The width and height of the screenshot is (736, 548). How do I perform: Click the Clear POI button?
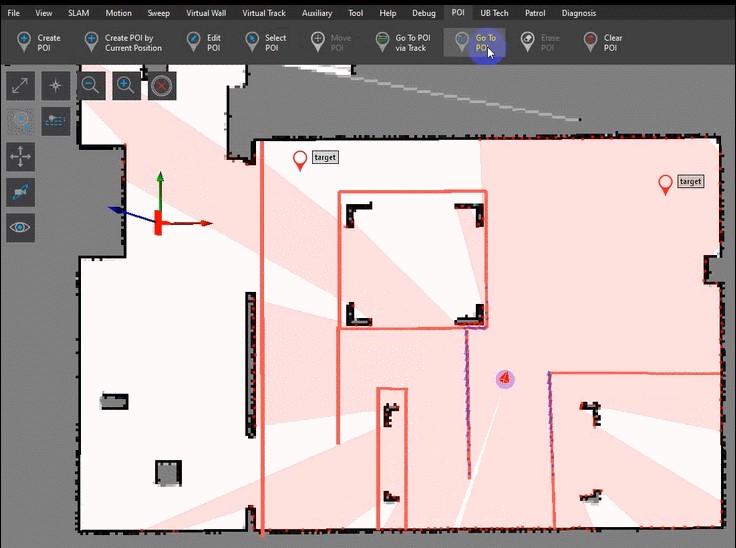click(602, 42)
